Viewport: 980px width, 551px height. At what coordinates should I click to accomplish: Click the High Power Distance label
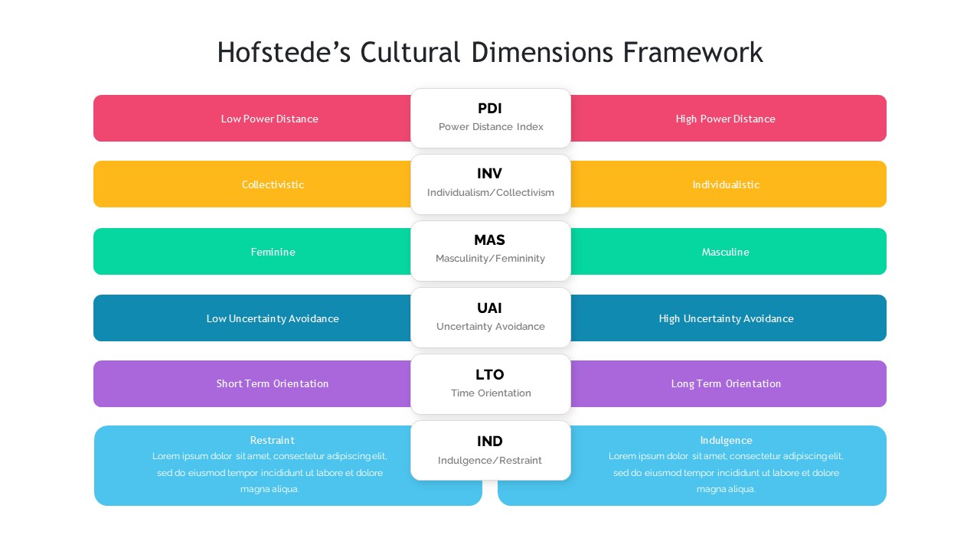click(x=725, y=119)
